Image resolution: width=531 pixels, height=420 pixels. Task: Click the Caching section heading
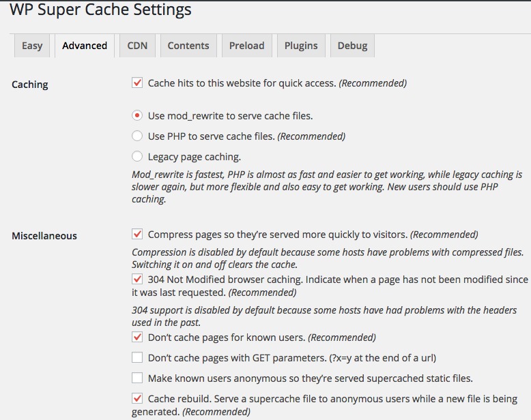(30, 85)
